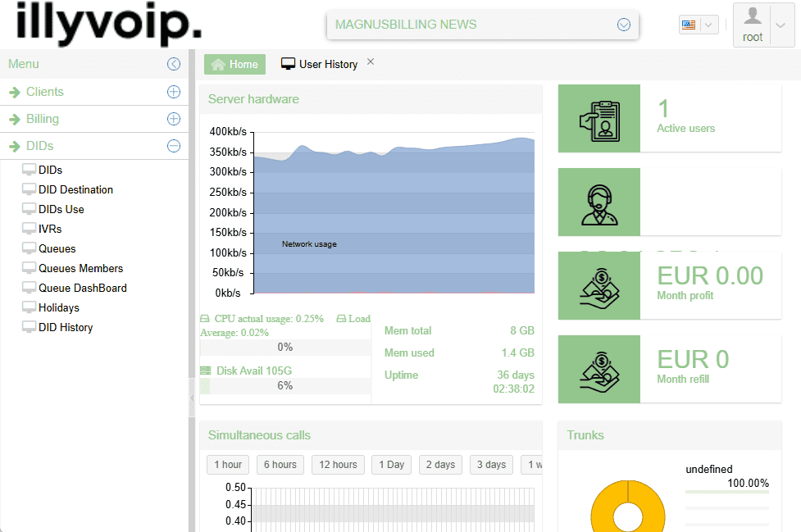Open DID Destination in the sidebar

pos(75,189)
